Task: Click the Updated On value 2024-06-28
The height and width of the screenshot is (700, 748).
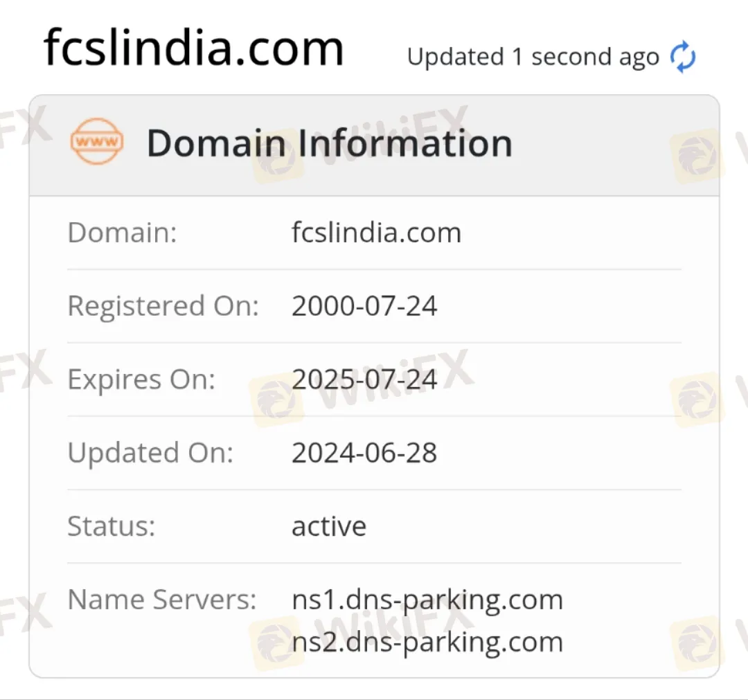Action: [364, 452]
